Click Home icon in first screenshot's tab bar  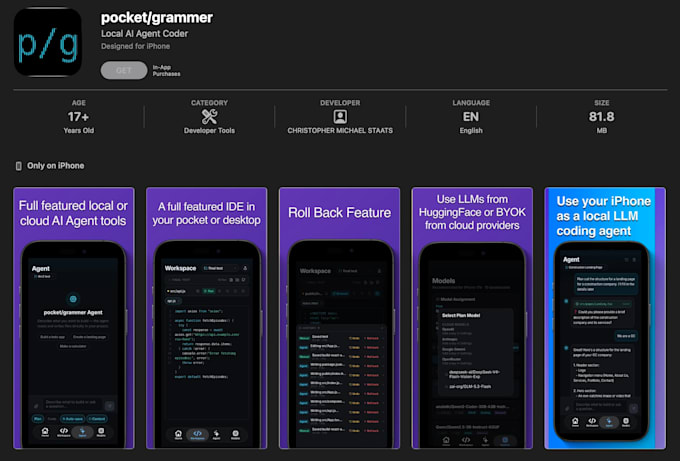pyautogui.click(x=45, y=432)
